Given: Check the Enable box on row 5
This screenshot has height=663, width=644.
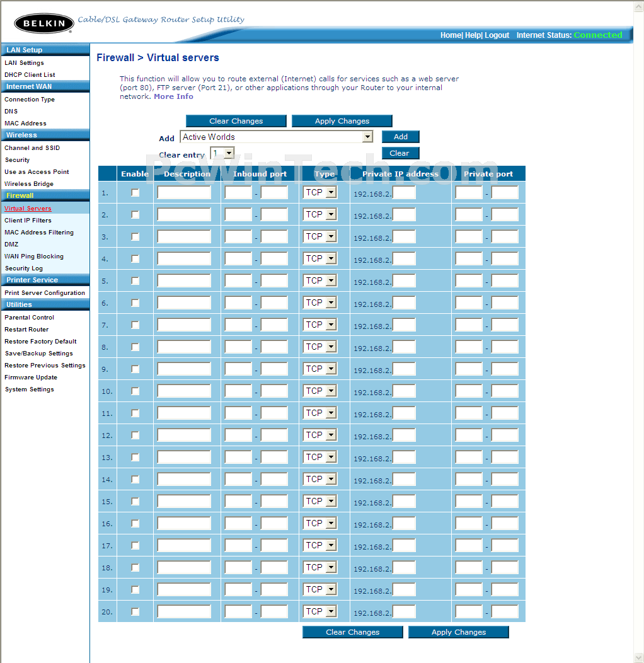Looking at the screenshot, I should tap(135, 280).
